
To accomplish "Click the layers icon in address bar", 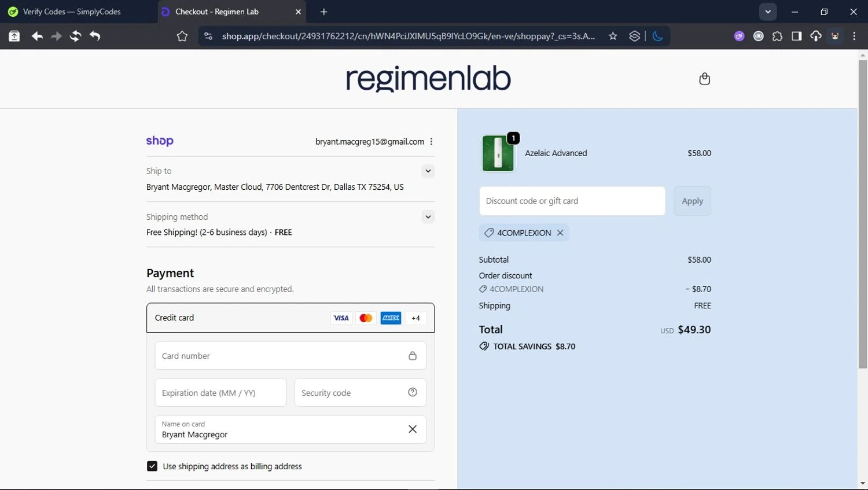I will [x=634, y=36].
